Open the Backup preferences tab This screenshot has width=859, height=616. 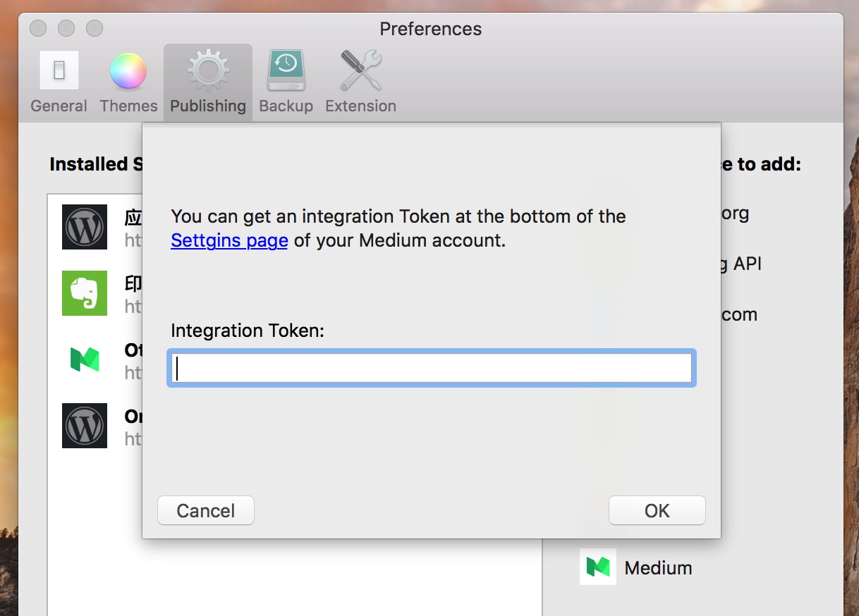click(x=286, y=82)
